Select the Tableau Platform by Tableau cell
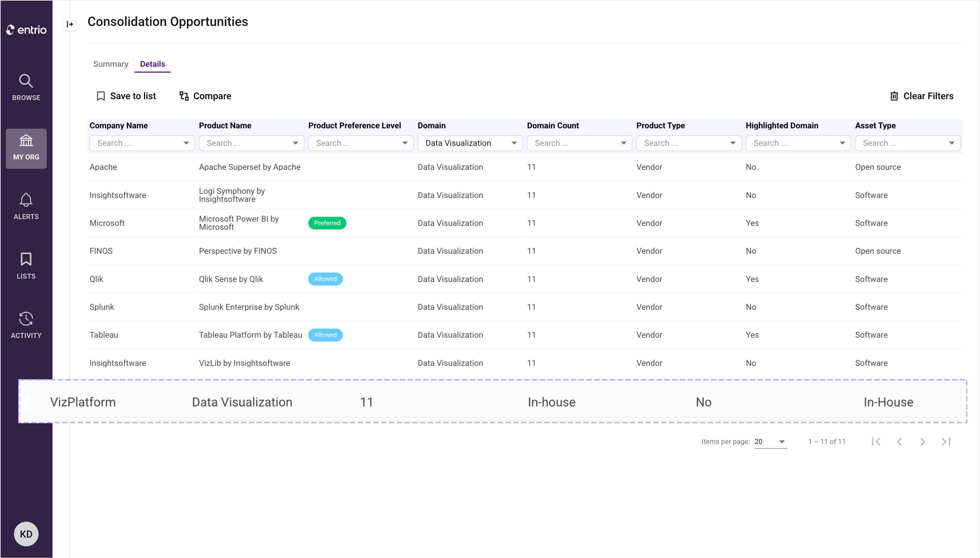This screenshot has width=980, height=558. 250,335
